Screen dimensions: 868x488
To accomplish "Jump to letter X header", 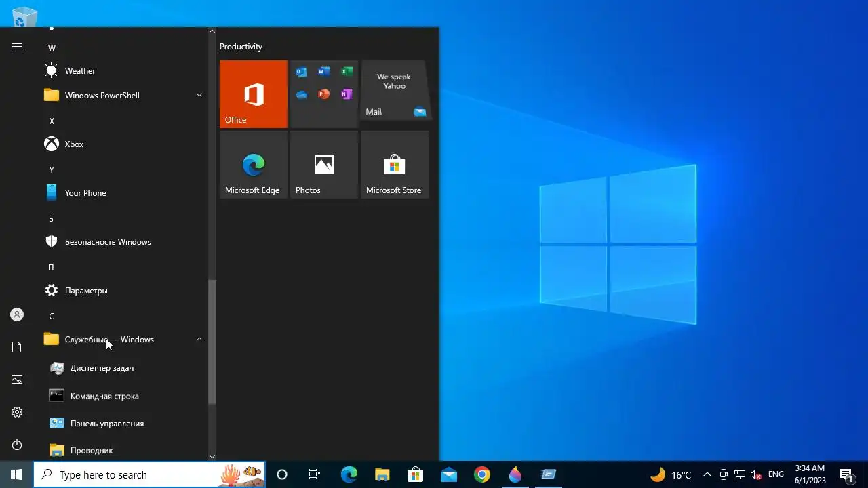I will pos(52,121).
